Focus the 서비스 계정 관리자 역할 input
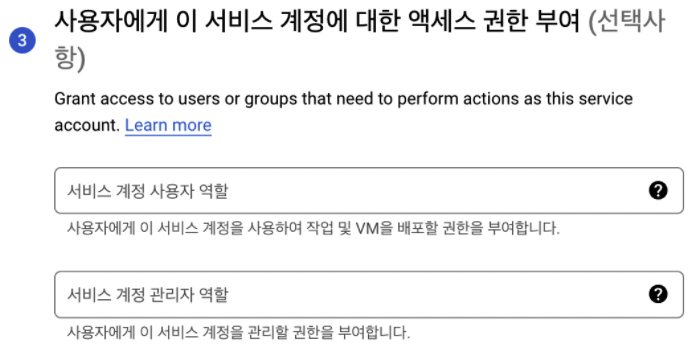Viewport: 695px width, 362px height. pyautogui.click(x=369, y=294)
